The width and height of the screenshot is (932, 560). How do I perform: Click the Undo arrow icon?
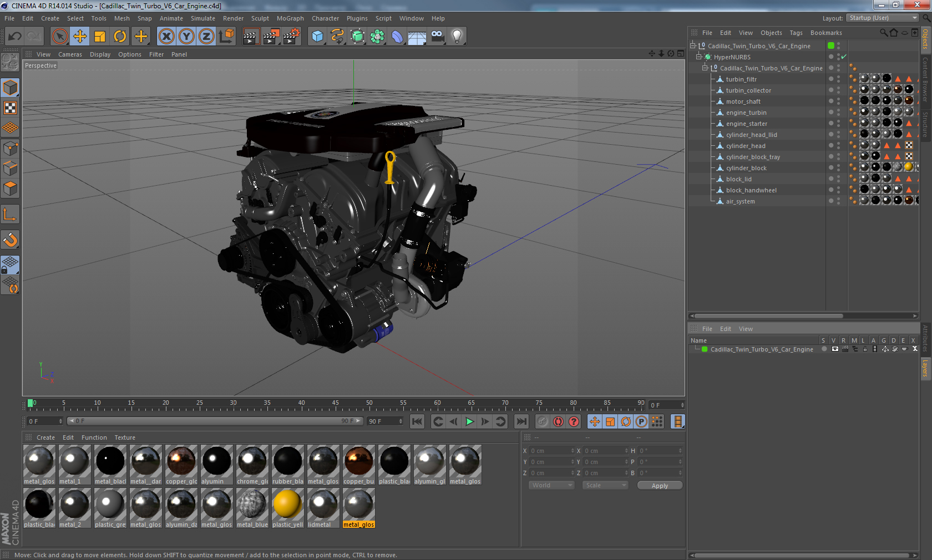(x=14, y=37)
